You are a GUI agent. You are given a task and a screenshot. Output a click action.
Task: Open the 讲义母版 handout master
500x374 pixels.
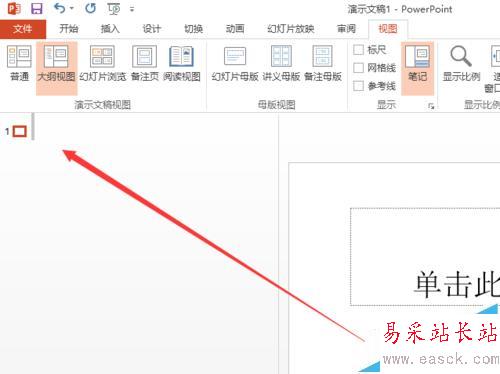(x=281, y=64)
